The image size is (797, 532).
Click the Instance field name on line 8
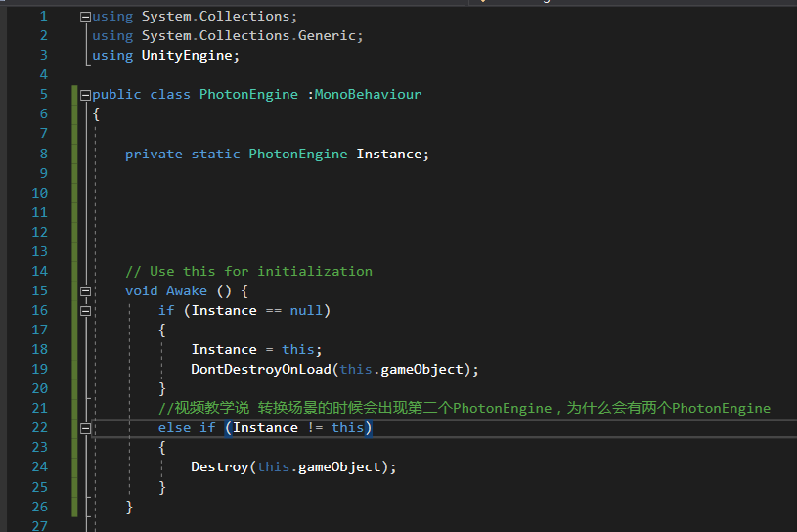click(x=389, y=154)
